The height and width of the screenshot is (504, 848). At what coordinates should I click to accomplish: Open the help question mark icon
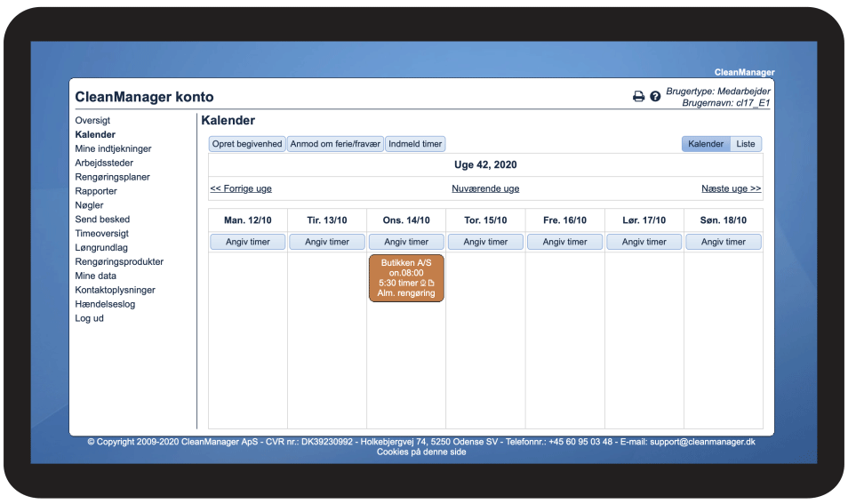point(655,96)
